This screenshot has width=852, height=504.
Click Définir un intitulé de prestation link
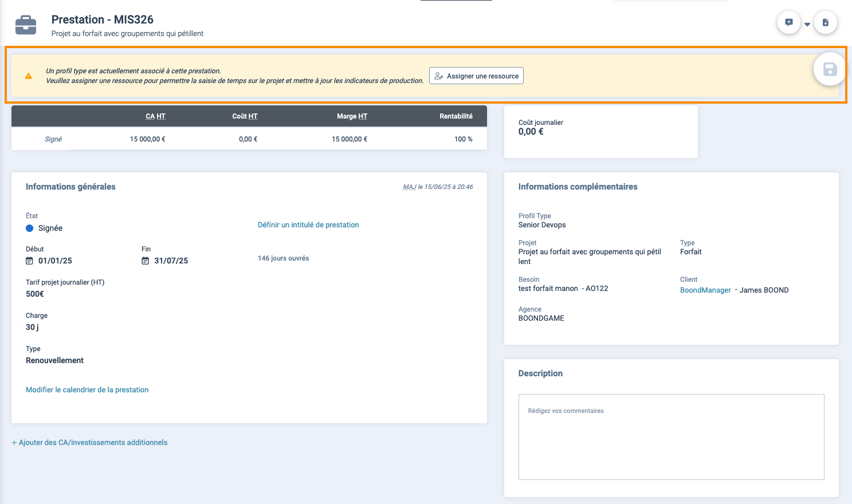point(308,225)
